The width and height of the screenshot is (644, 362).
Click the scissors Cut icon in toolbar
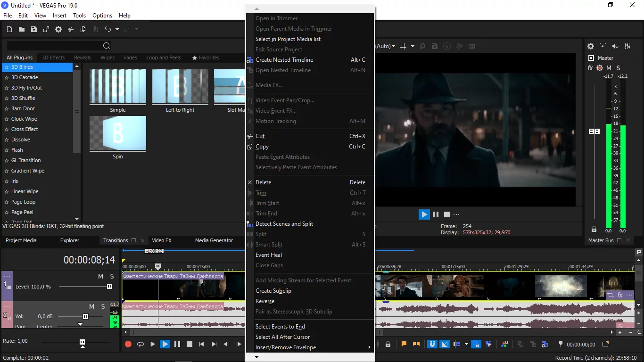[71, 29]
